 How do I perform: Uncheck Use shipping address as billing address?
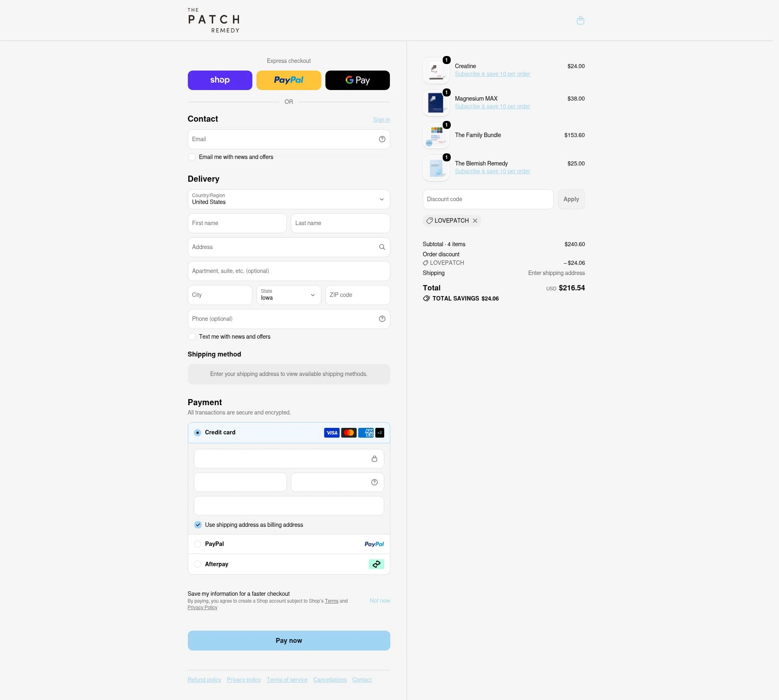[x=198, y=525]
